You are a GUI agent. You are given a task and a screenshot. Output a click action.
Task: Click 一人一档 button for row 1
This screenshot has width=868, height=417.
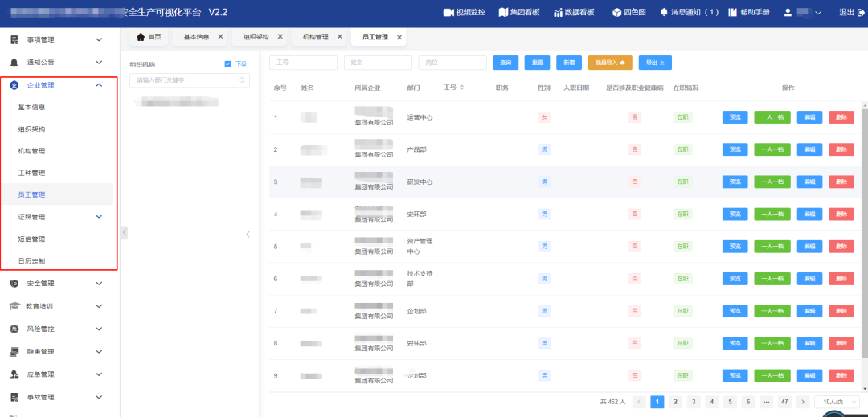point(772,117)
